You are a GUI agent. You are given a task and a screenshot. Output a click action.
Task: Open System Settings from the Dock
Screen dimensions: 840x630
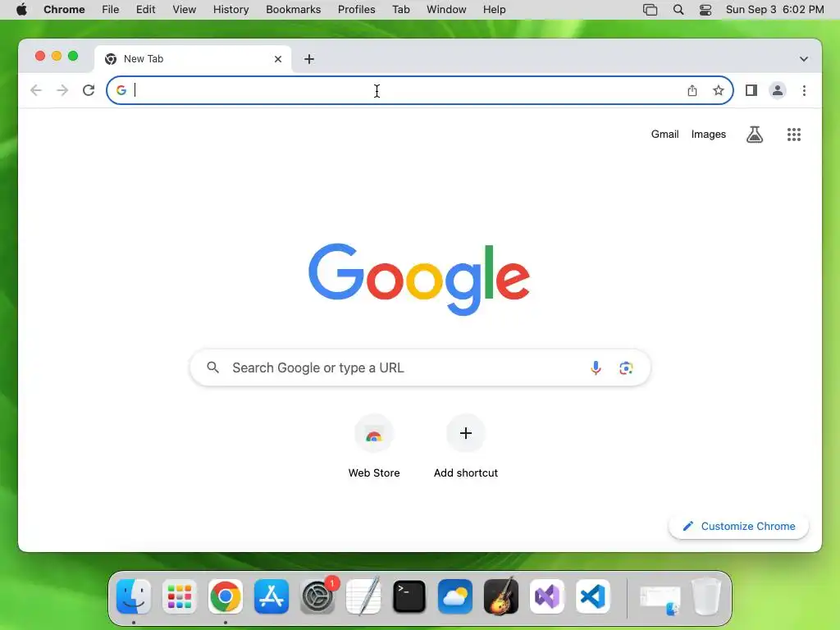point(317,596)
